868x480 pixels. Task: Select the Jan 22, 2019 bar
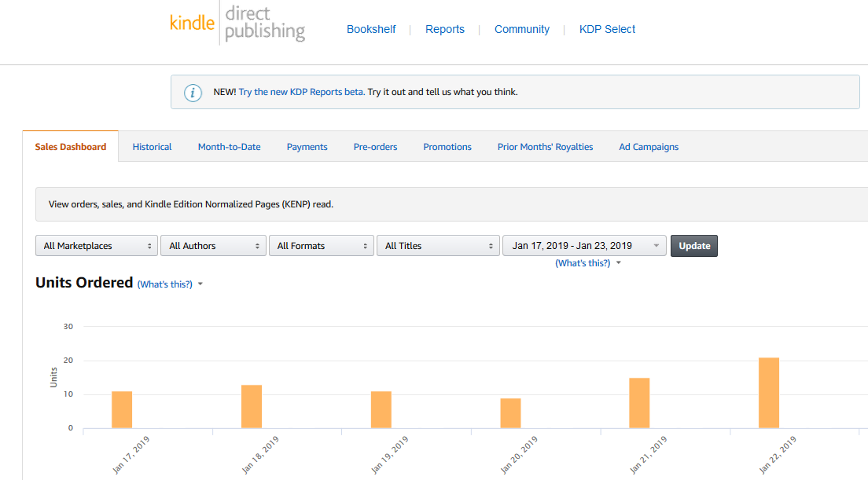tap(769, 393)
